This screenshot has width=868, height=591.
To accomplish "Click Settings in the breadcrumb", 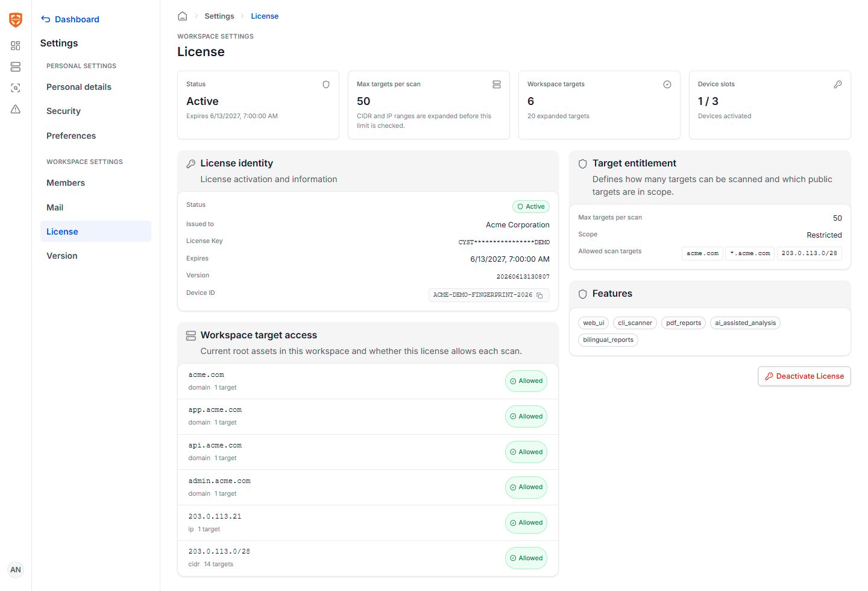I will 219,16.
